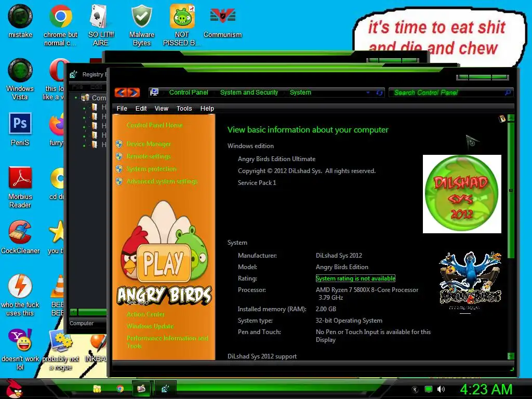Click 'System rating is not available' link

pos(355,278)
